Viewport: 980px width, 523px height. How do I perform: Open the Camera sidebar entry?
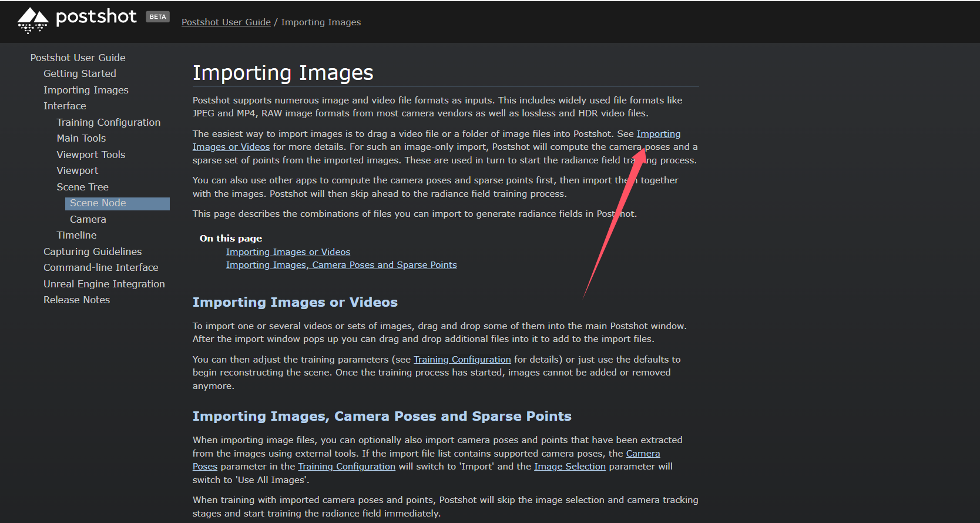coord(88,219)
